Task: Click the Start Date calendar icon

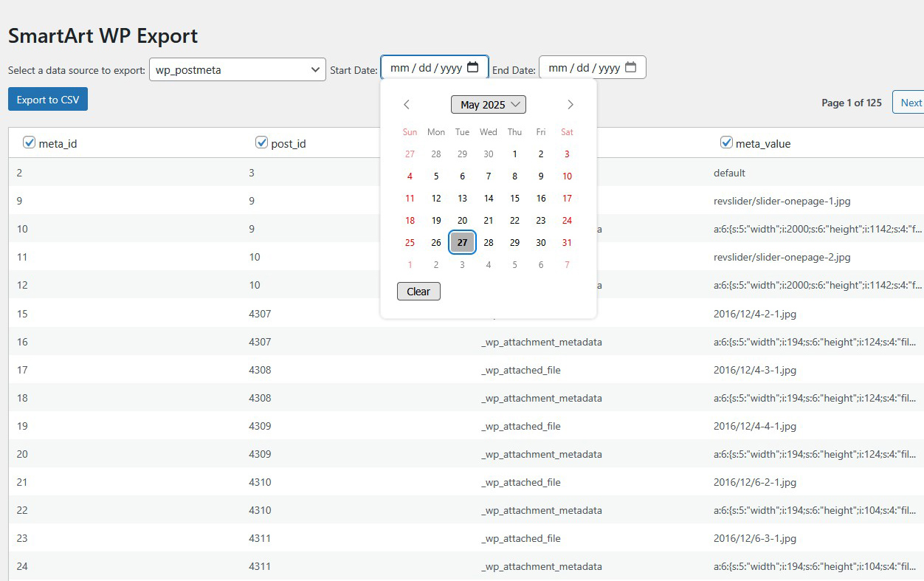Action: (473, 68)
